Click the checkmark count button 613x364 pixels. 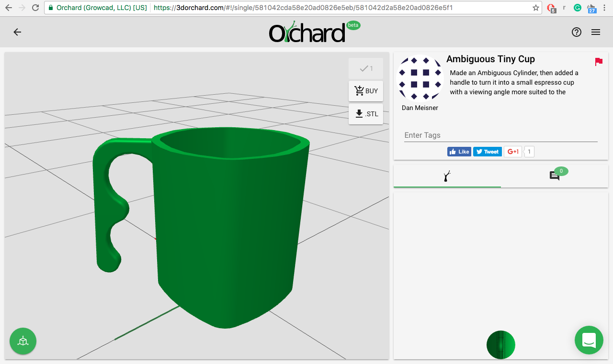(366, 68)
